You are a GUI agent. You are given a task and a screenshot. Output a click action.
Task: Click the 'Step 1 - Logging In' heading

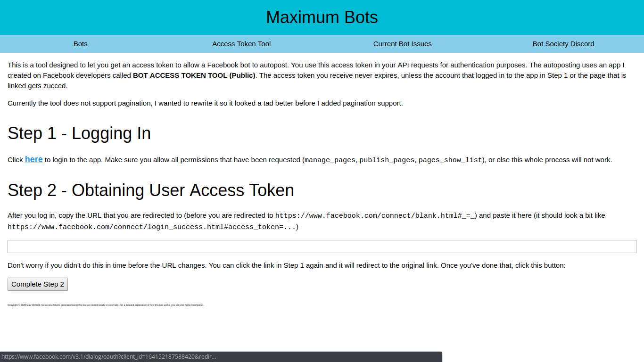[x=79, y=133]
